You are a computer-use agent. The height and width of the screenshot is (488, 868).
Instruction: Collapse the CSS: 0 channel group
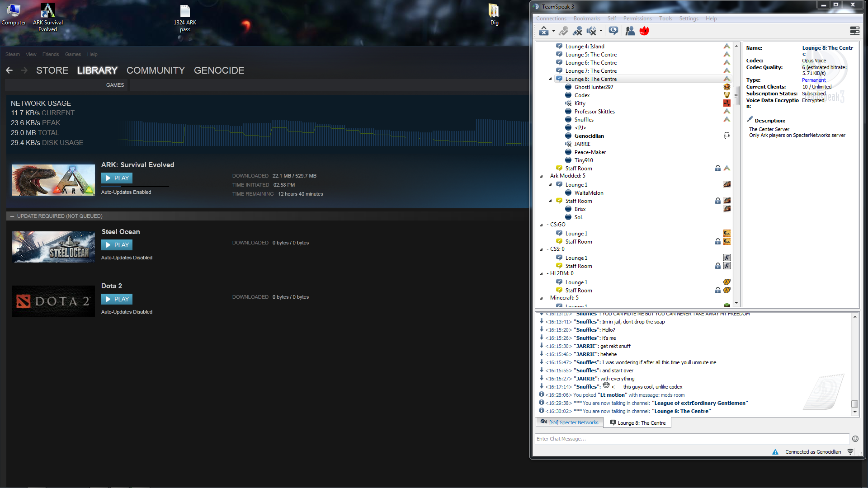[x=541, y=249]
